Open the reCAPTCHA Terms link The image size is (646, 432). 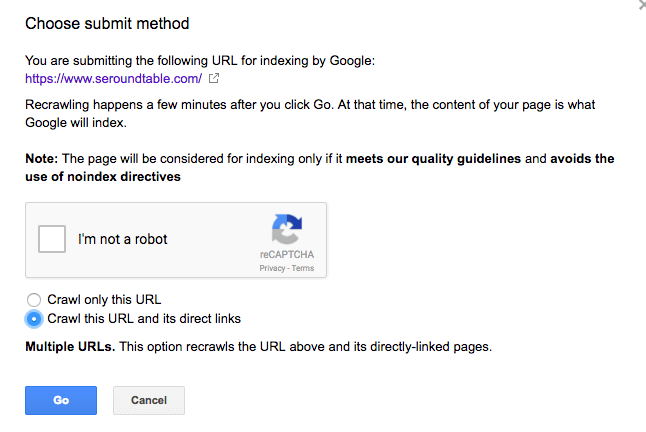303,269
